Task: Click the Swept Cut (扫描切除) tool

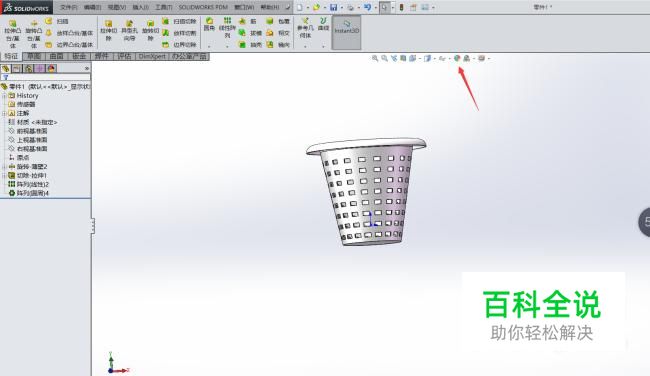Action: pyautogui.click(x=179, y=21)
